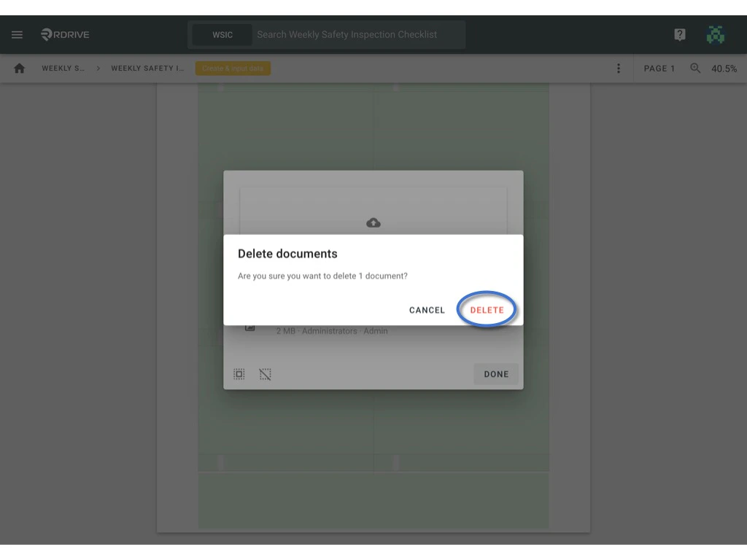Click the cloud upload icon

point(373,222)
